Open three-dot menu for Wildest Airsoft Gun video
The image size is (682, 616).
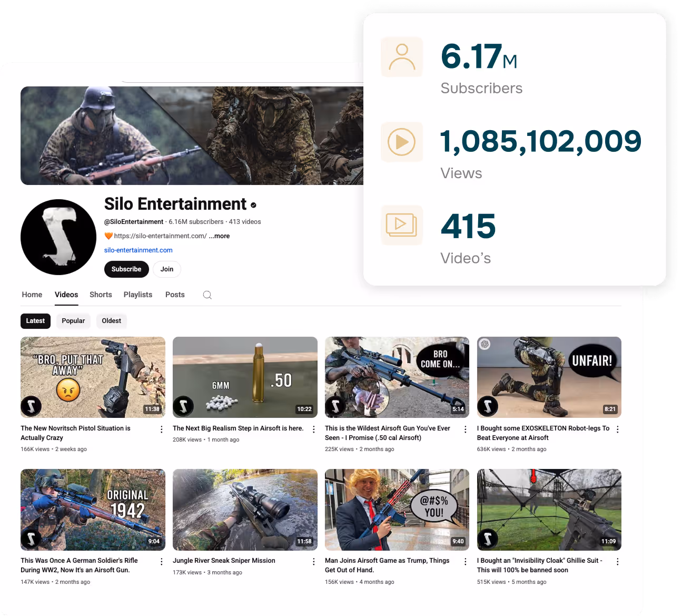coord(465,429)
